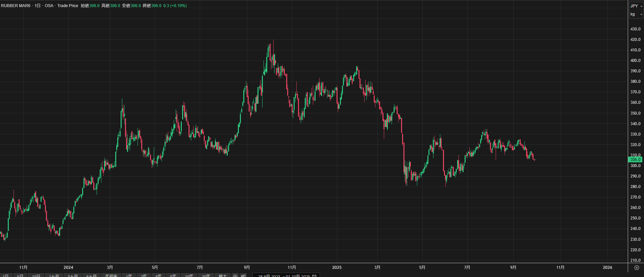
Task: Click the calendar icon beside the date range
Action: pos(314,276)
